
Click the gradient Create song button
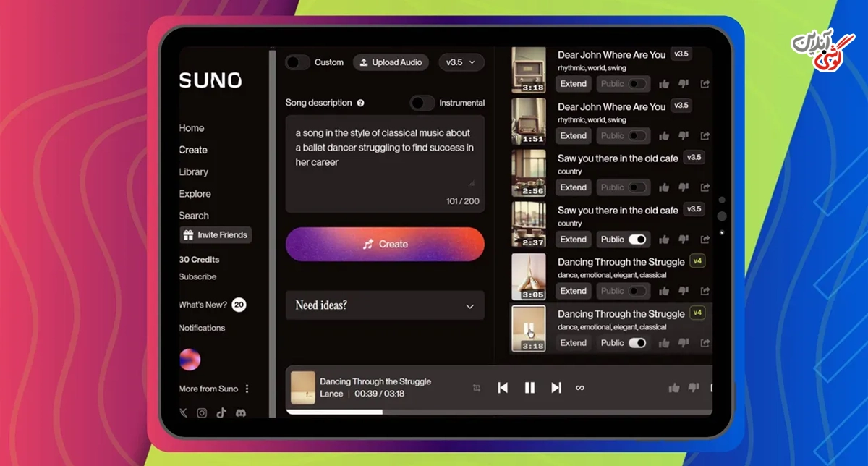[385, 244]
